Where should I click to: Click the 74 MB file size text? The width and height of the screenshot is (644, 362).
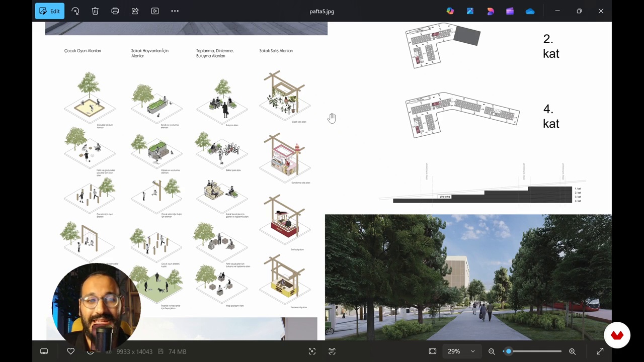pos(177,351)
